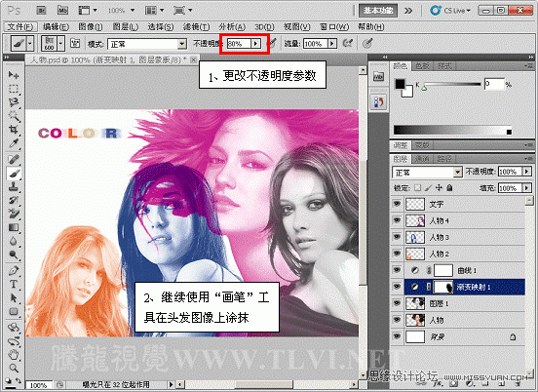Select the Pen tool
Viewport: 538px width, 392px height.
point(14,270)
